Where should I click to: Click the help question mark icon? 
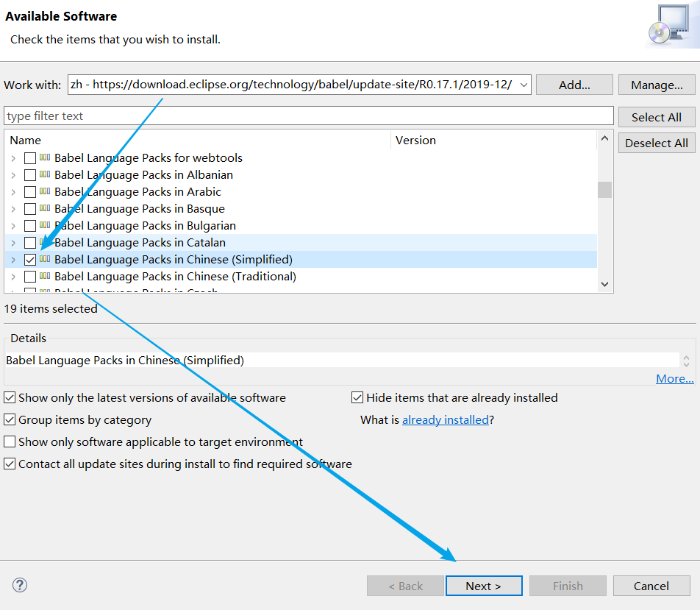(21, 586)
